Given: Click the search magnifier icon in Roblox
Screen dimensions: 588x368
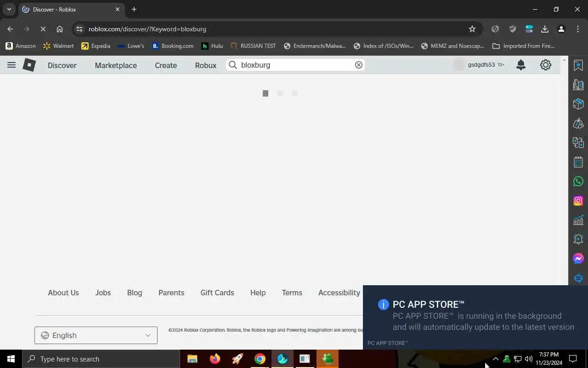Looking at the screenshot, I should [233, 65].
